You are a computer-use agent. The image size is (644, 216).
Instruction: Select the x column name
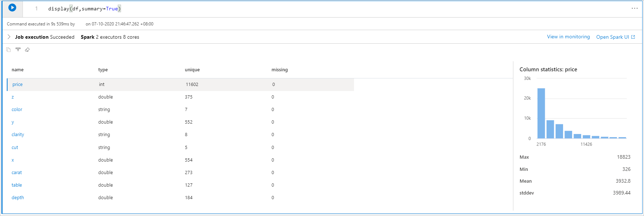click(x=13, y=160)
